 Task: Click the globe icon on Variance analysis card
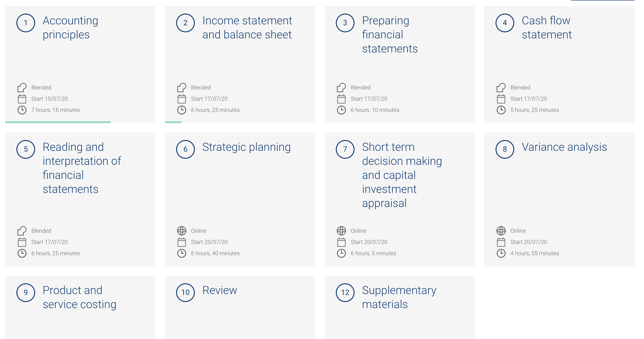(501, 231)
